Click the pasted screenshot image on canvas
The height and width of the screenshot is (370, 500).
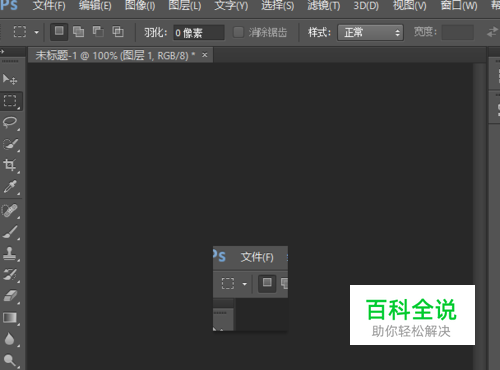click(250, 289)
